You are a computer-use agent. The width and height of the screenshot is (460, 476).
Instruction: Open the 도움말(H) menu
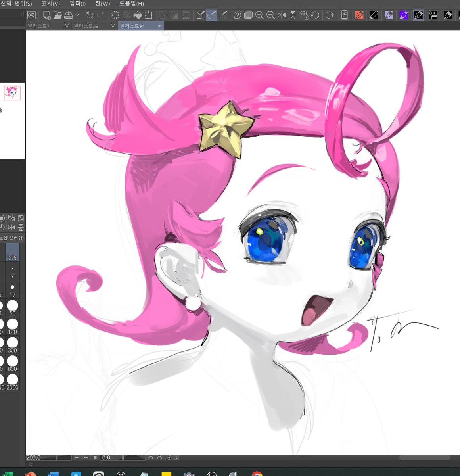coord(131,4)
